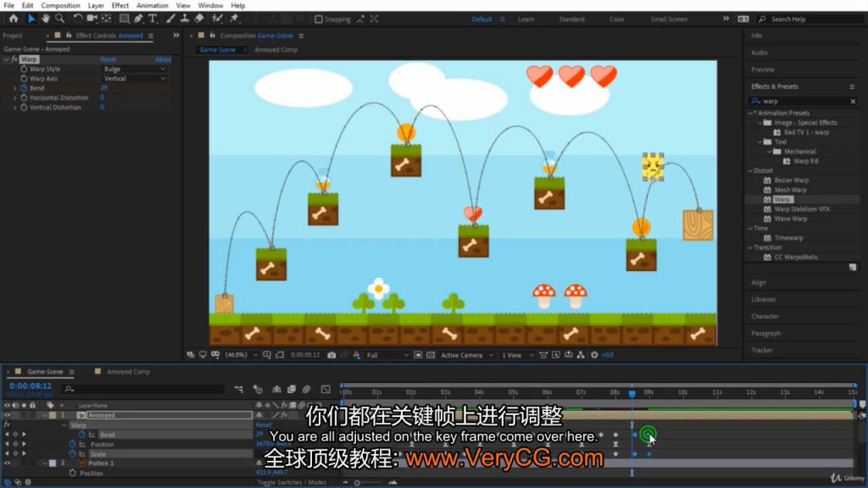Select the arrow Selection tool
The image size is (868, 488).
tap(31, 19)
